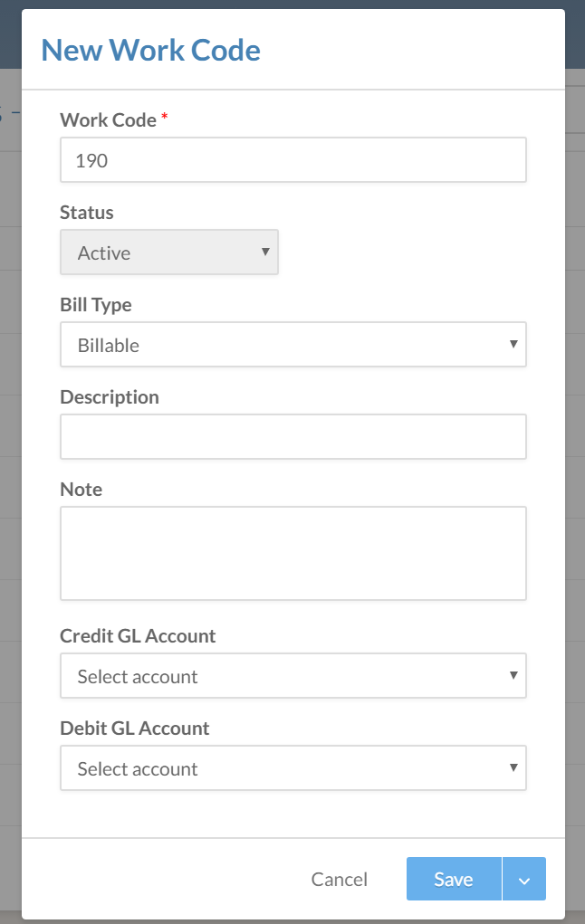
Task: Click the red required asterisk
Action: click(165, 119)
